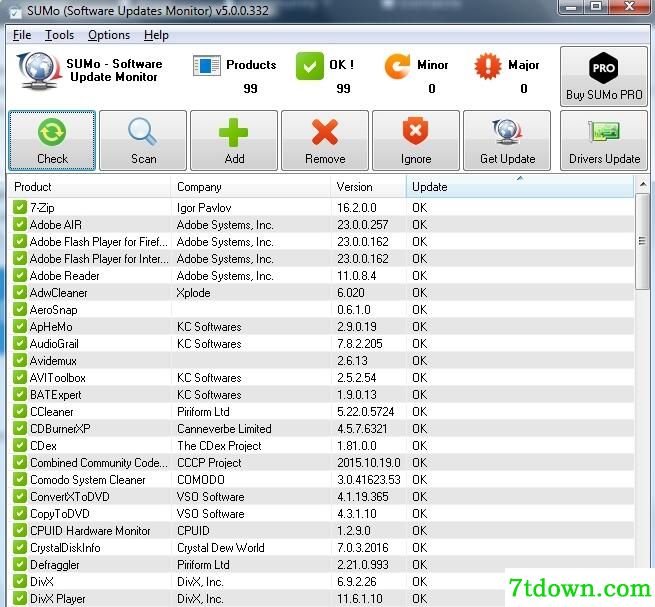This screenshot has width=655, height=607.
Task: Open the Tools menu
Action: tap(59, 35)
